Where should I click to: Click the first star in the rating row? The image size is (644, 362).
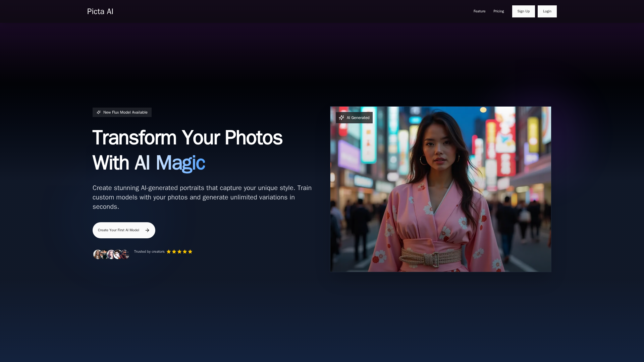pos(169,251)
